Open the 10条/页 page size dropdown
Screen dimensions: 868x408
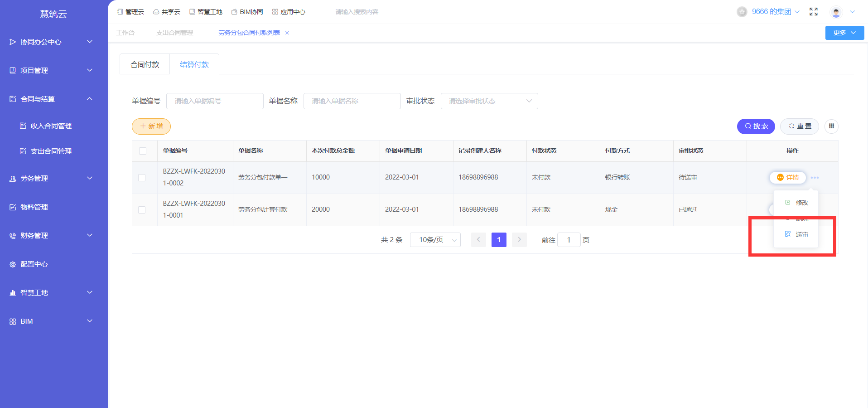tap(435, 240)
